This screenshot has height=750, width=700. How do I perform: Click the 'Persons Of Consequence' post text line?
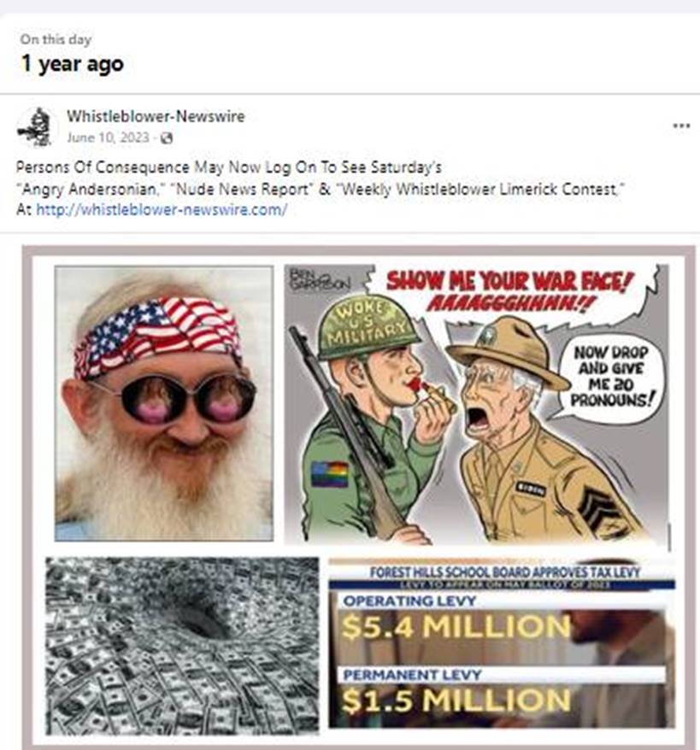pyautogui.click(x=229, y=167)
